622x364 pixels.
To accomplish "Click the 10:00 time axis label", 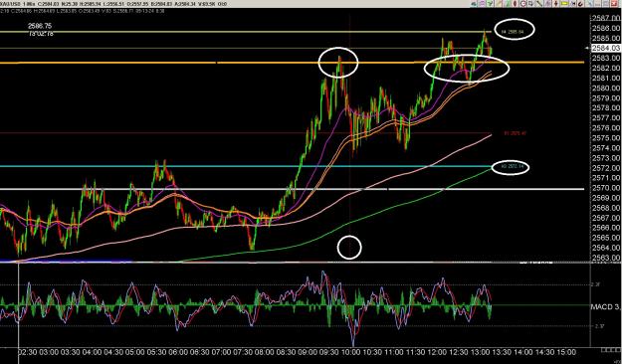I will click(x=350, y=352).
